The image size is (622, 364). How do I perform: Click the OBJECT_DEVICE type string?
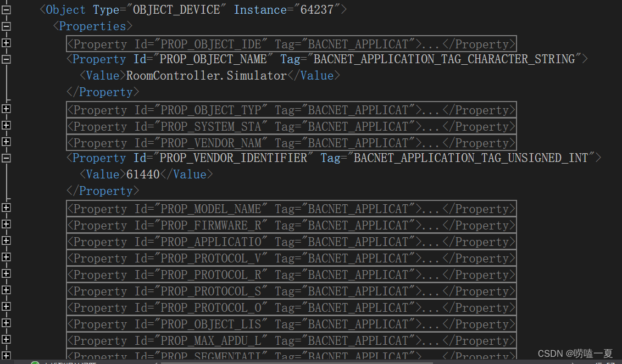(176, 9)
